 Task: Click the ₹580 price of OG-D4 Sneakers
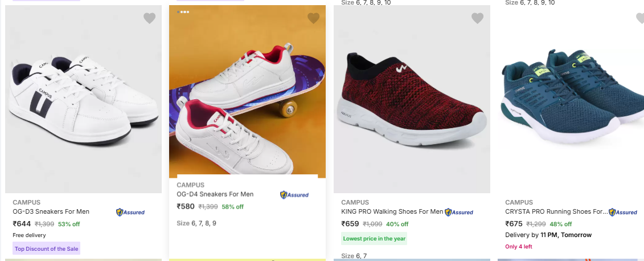point(186,207)
